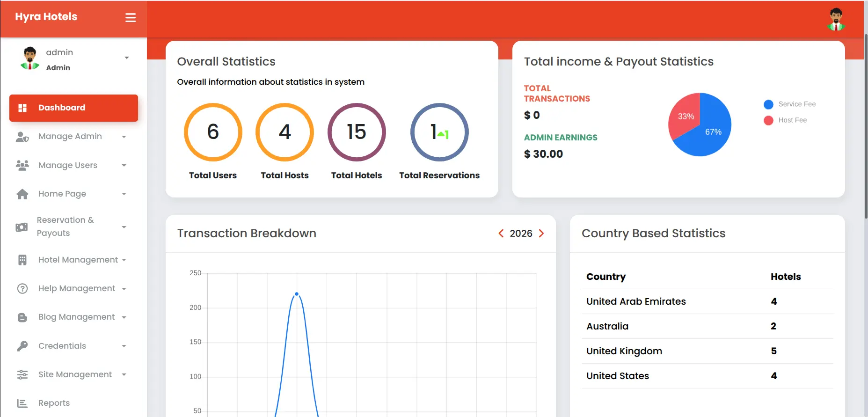Toggle the hamburger sidebar menu icon
The image size is (868, 417).
131,18
